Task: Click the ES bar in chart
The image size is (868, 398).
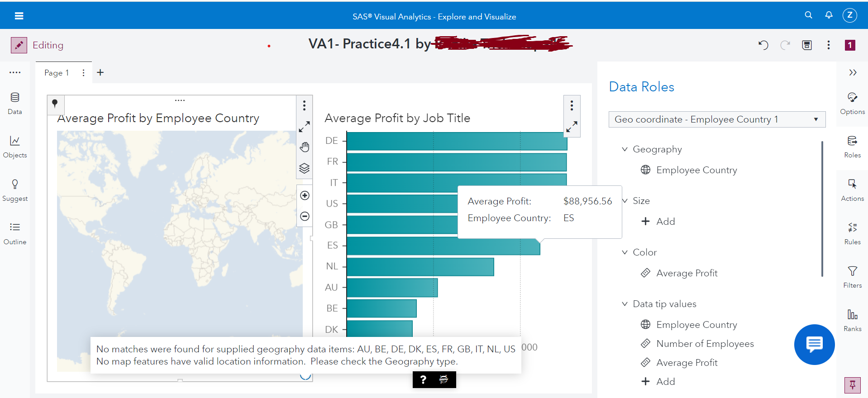Action: coord(443,246)
